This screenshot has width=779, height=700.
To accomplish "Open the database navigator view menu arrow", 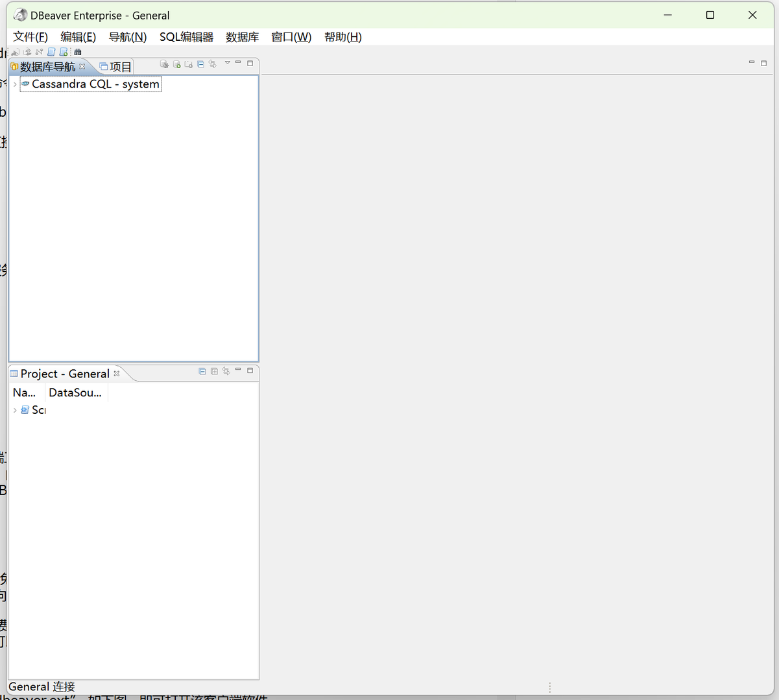I will pyautogui.click(x=228, y=63).
